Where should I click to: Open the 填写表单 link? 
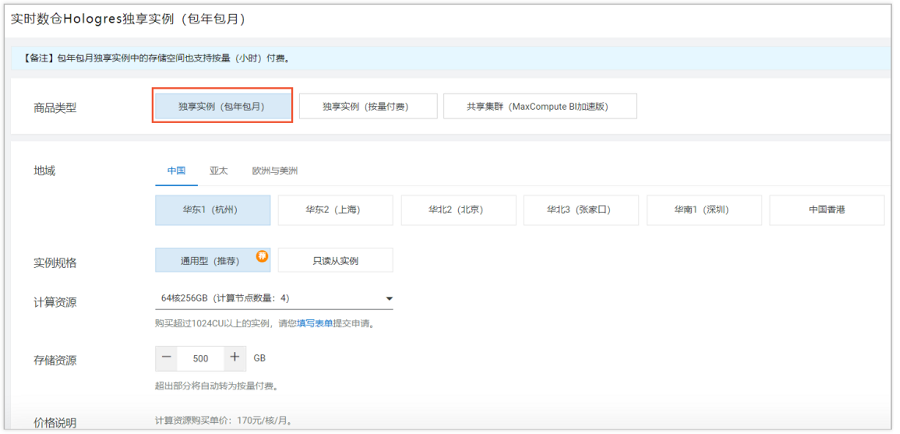(x=315, y=324)
